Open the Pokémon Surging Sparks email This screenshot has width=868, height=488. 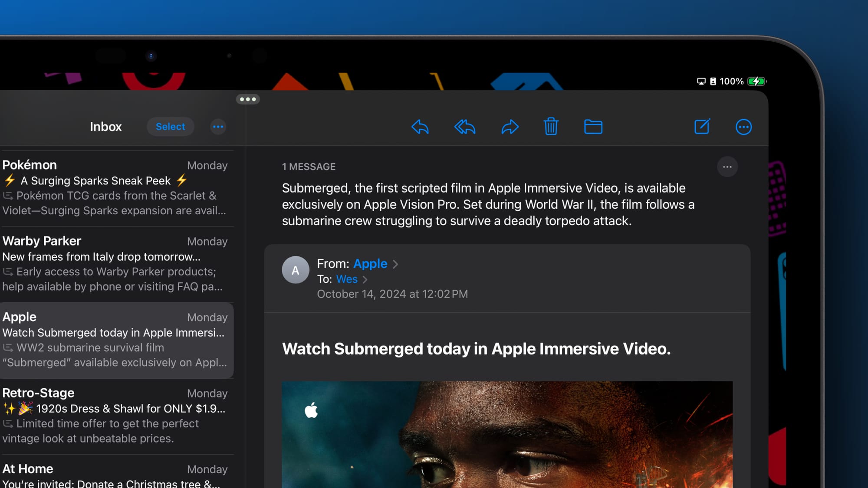tap(116, 188)
